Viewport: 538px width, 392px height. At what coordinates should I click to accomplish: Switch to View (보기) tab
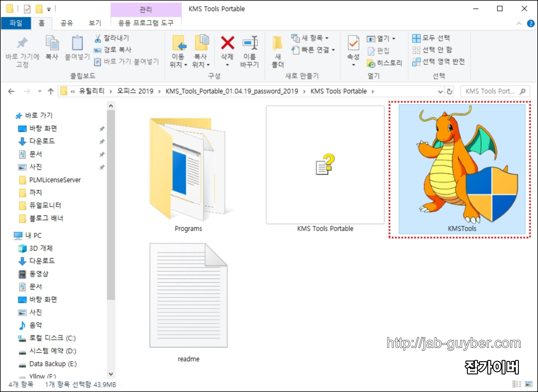pyautogui.click(x=95, y=23)
